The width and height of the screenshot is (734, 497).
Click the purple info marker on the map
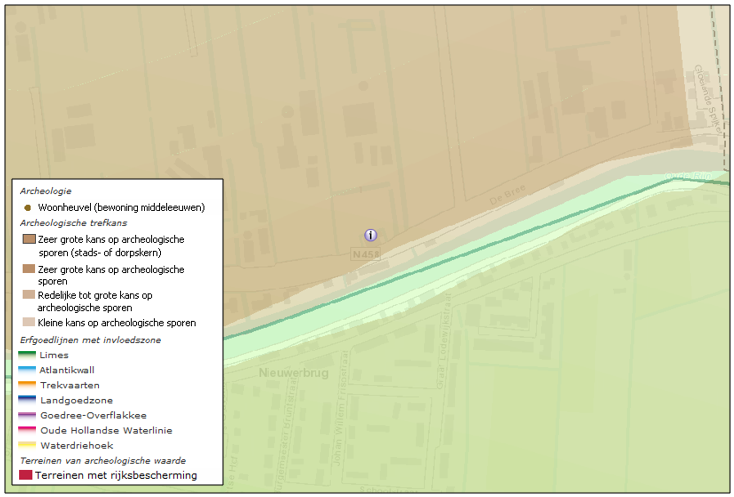371,235
